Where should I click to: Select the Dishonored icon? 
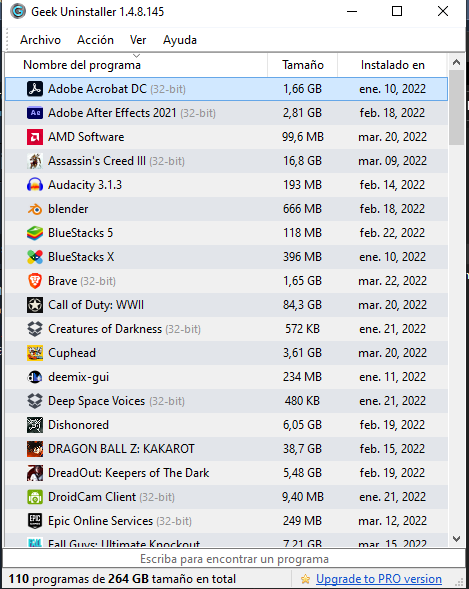[35, 425]
